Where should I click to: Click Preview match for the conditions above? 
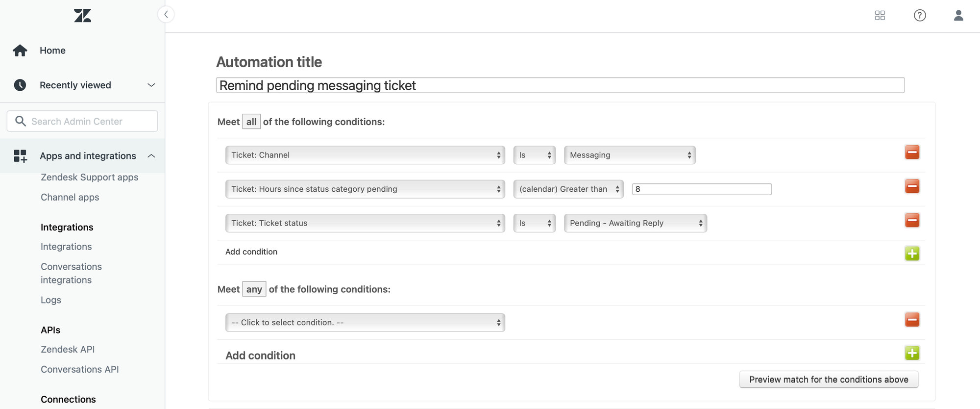coord(829,380)
